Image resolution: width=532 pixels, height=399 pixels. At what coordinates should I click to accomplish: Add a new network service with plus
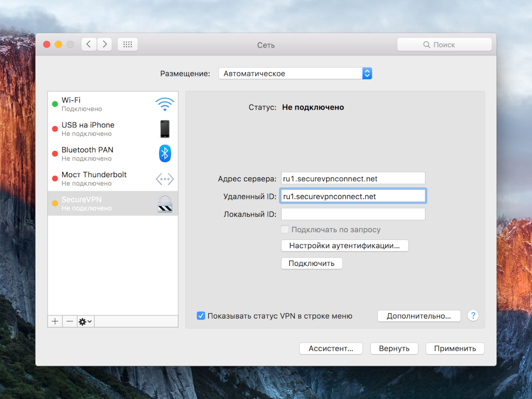(55, 321)
